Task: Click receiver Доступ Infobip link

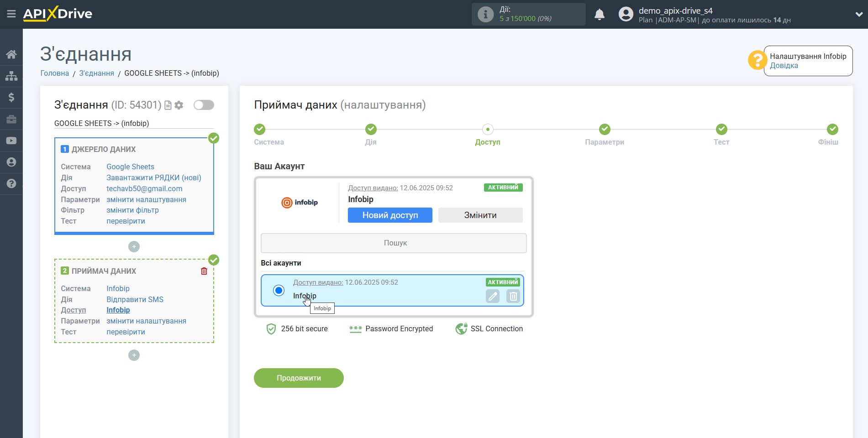Action: pyautogui.click(x=118, y=310)
